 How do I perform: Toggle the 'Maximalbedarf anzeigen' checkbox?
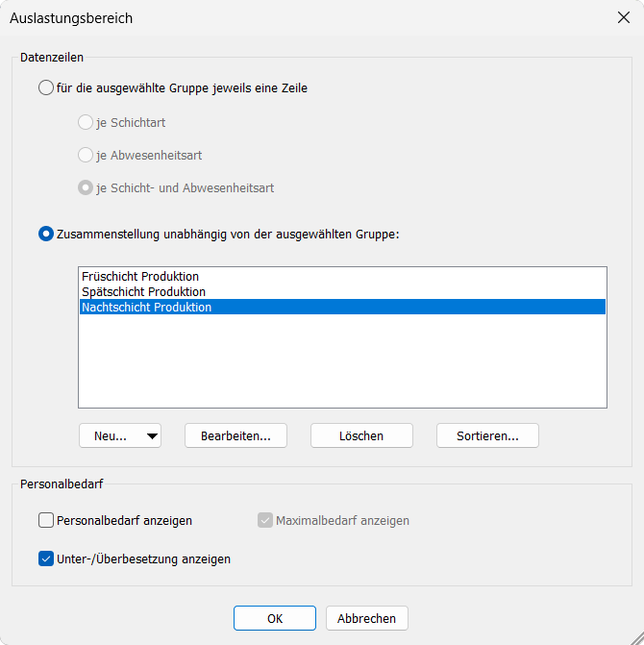265,520
